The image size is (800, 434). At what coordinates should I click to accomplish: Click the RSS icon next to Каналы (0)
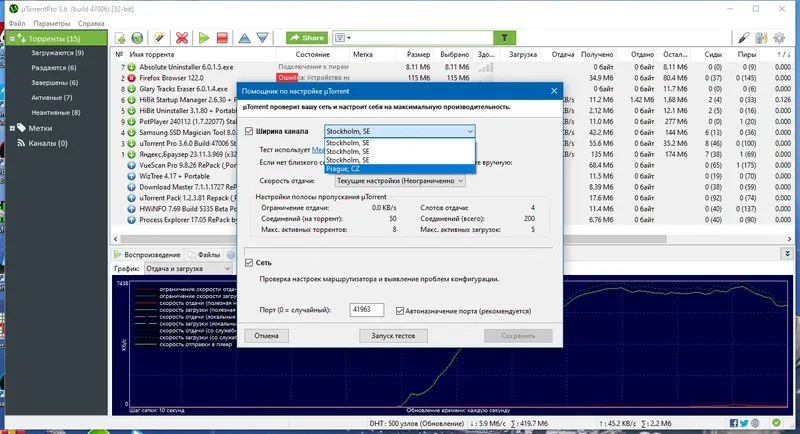coord(21,143)
